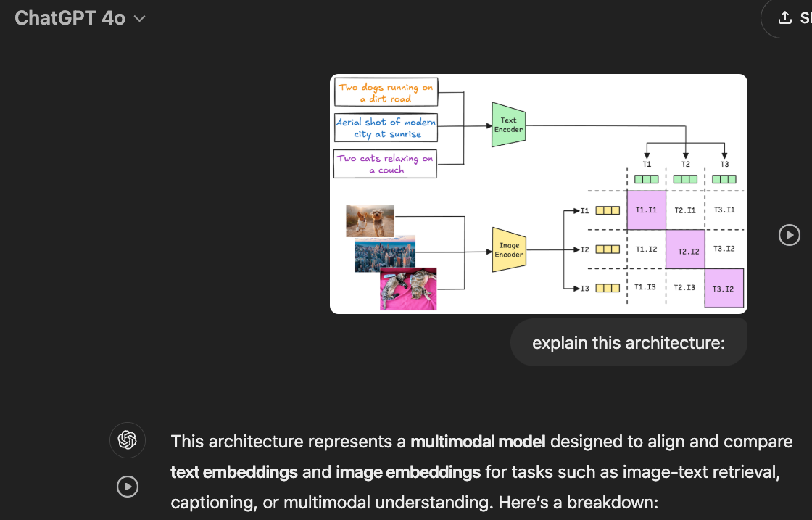
Task: Click the model selector chevron arrow
Action: pos(139,19)
